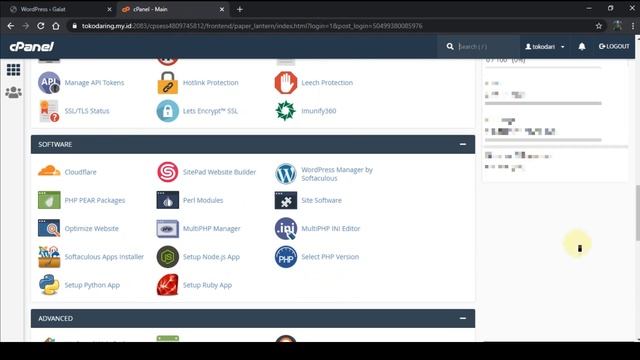Open Softaculous Apps Installer icon
The height and width of the screenshot is (360, 640).
coord(49,257)
